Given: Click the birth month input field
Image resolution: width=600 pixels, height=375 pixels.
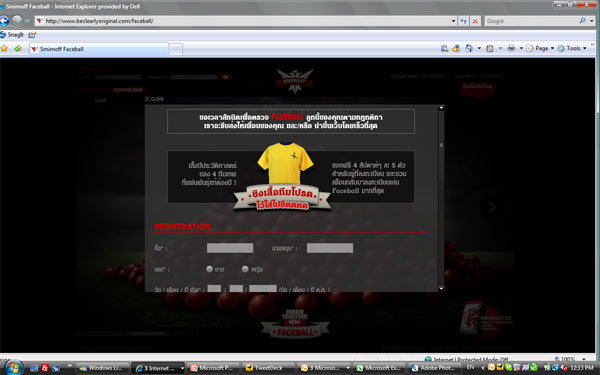Looking at the screenshot, I should pos(236,288).
